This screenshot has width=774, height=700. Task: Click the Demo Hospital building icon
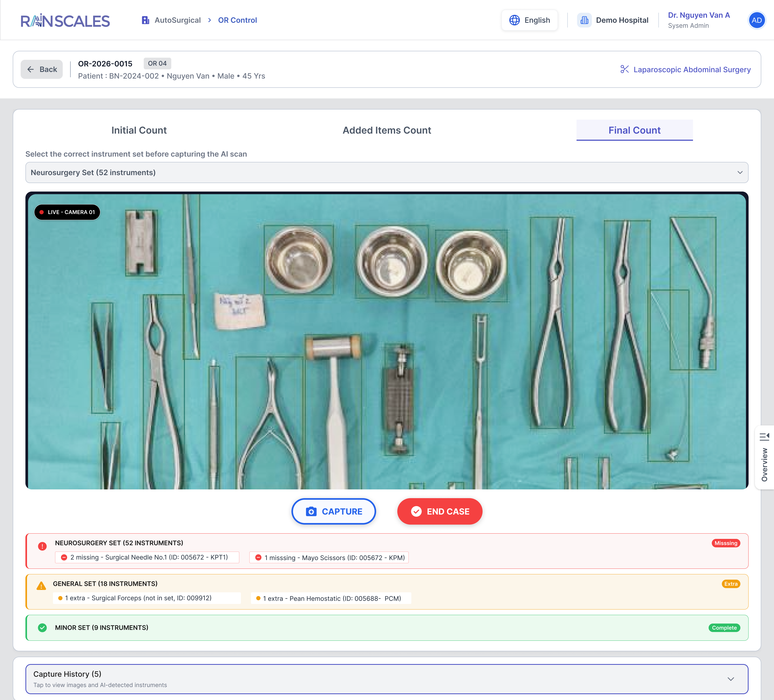584,20
